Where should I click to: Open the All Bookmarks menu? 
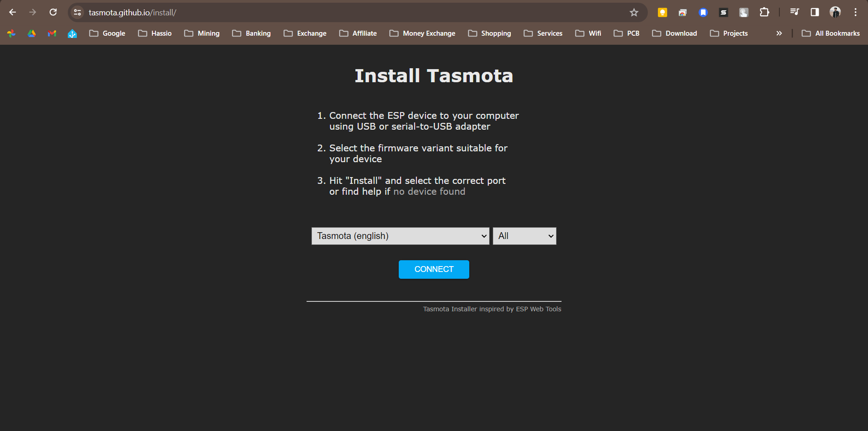[830, 33]
